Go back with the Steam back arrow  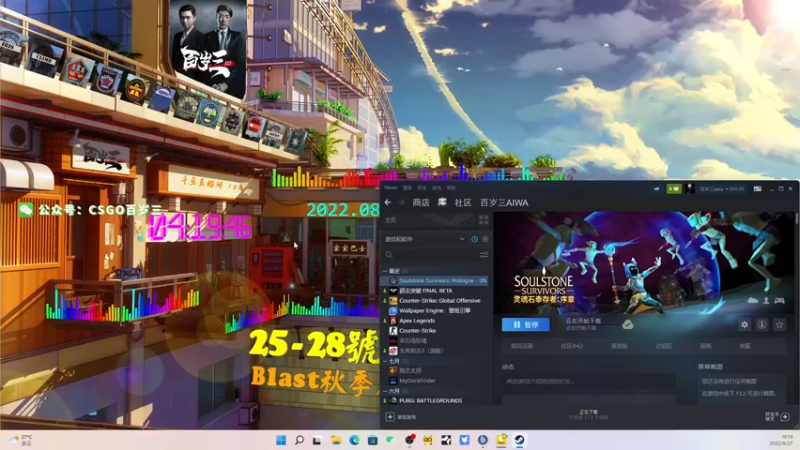coord(388,203)
